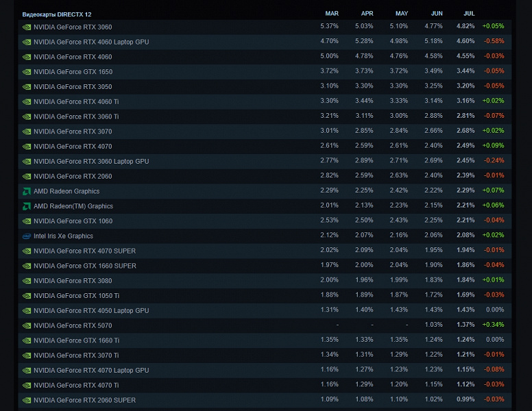
Task: Click the NVIDIA logo beside GeForce RTX 3050
Action: [27, 87]
